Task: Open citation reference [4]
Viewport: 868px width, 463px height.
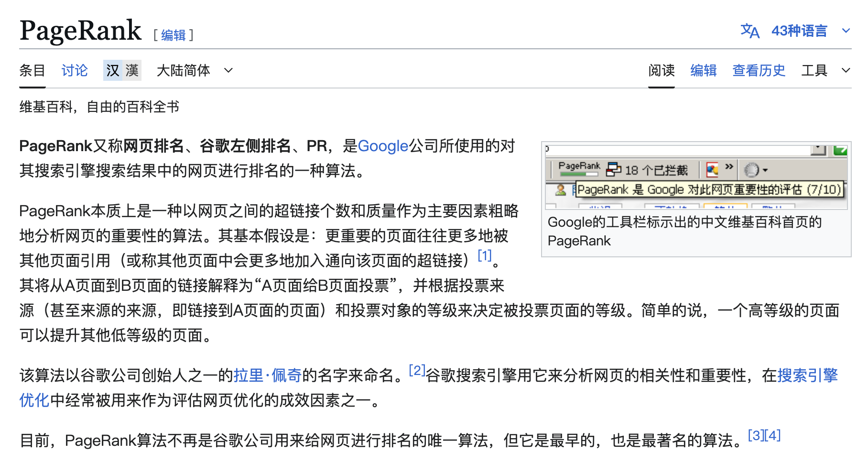Action: [772, 435]
